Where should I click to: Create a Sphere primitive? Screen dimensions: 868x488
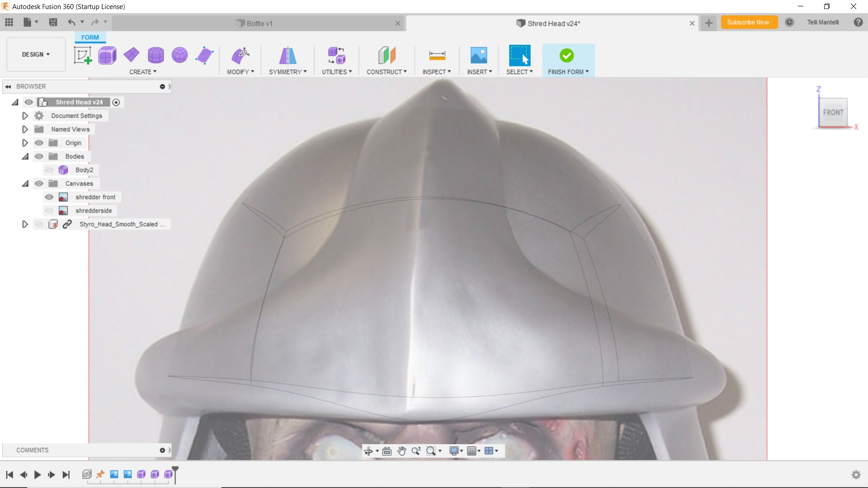click(x=180, y=55)
